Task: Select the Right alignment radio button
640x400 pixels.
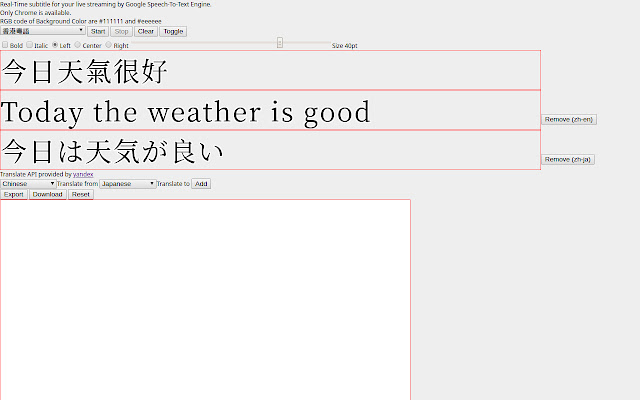Action: pyautogui.click(x=109, y=44)
